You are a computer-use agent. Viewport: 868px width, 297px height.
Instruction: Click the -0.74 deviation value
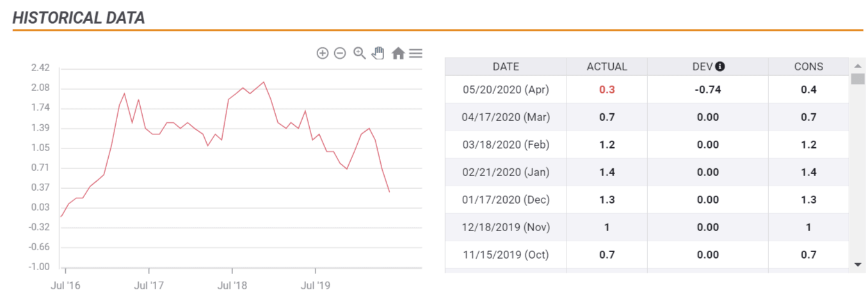(707, 90)
